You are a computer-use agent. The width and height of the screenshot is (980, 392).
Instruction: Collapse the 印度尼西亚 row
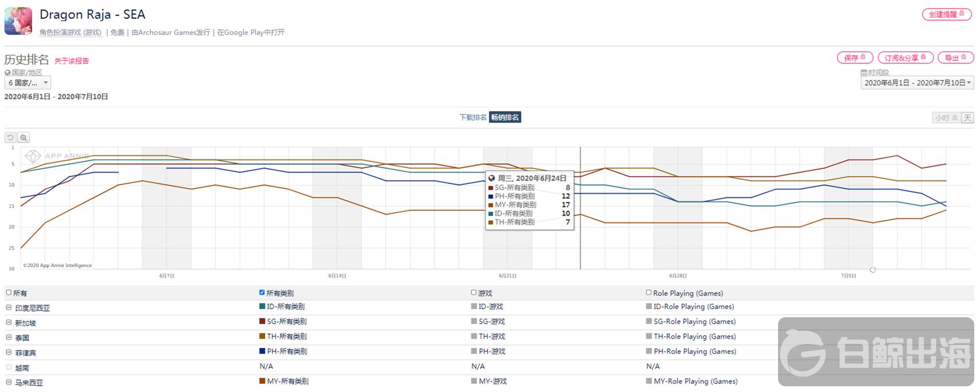[9, 308]
